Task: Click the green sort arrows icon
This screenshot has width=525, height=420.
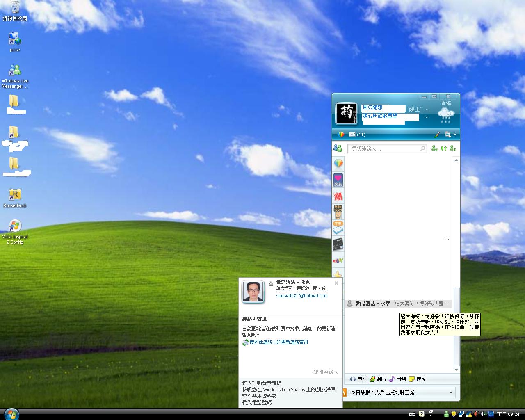Action: pyautogui.click(x=443, y=148)
